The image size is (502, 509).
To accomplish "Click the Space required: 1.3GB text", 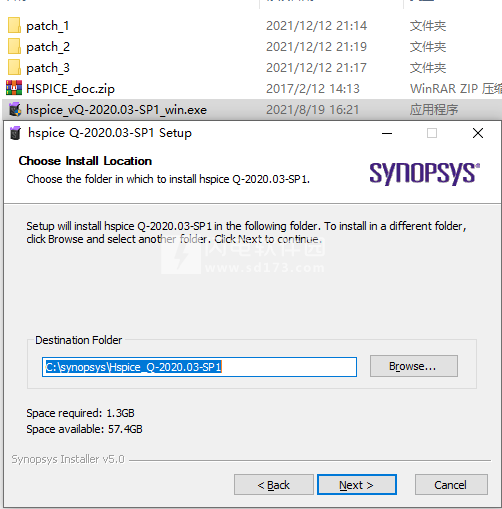I will click(80, 413).
